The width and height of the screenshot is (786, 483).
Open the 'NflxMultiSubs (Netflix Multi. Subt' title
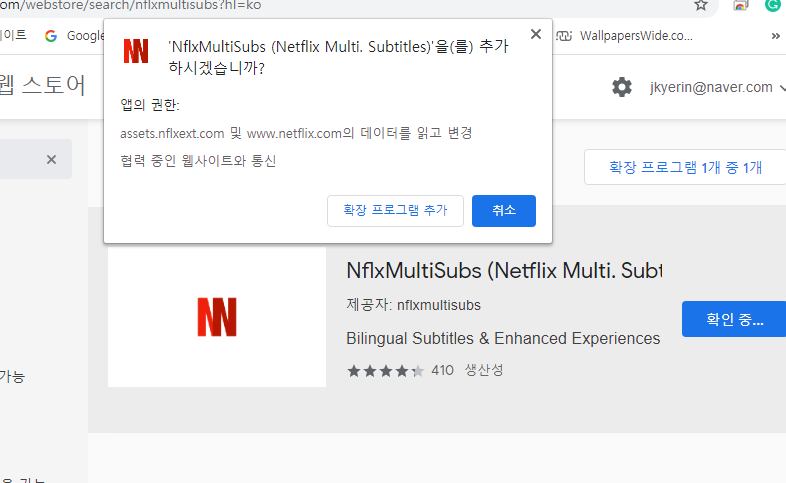pyautogui.click(x=504, y=271)
